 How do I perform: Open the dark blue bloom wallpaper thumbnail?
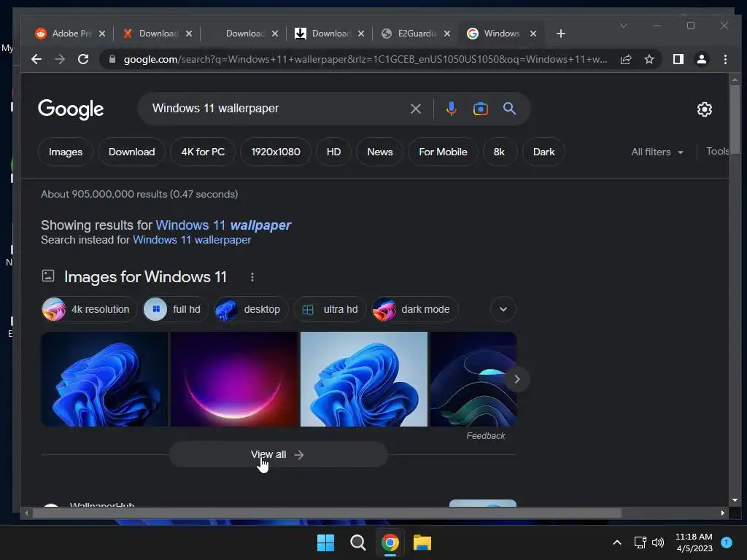(x=104, y=379)
